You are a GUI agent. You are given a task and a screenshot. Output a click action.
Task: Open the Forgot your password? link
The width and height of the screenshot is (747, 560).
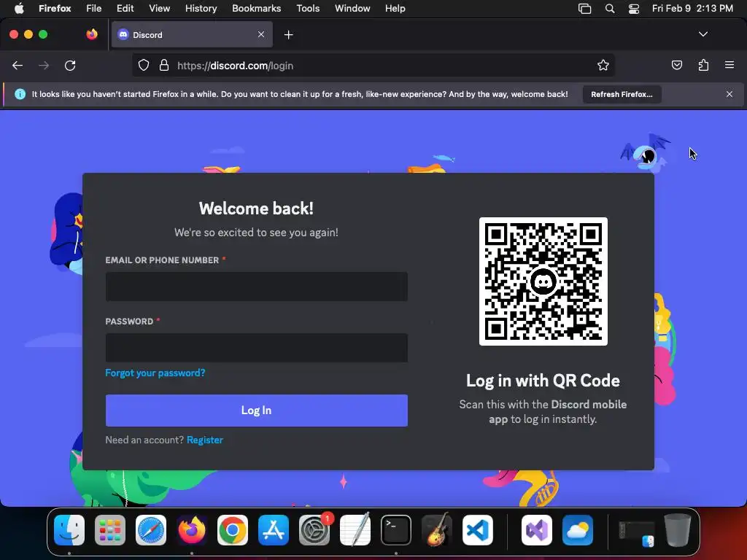(x=155, y=373)
